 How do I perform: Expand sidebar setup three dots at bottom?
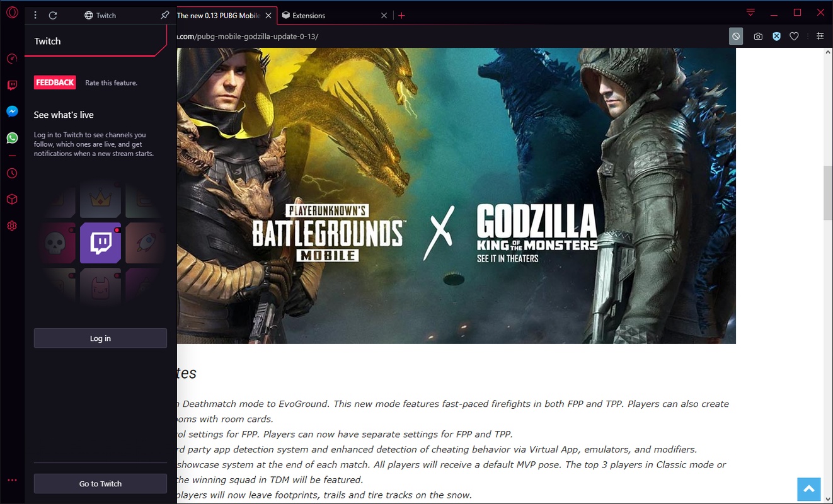coord(12,480)
